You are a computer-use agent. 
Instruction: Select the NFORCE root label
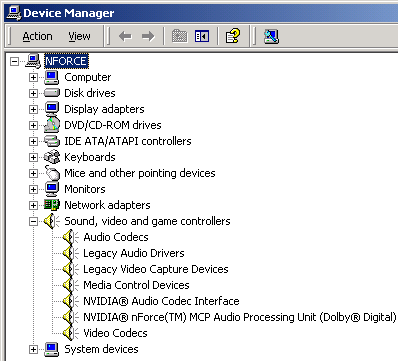click(x=66, y=61)
